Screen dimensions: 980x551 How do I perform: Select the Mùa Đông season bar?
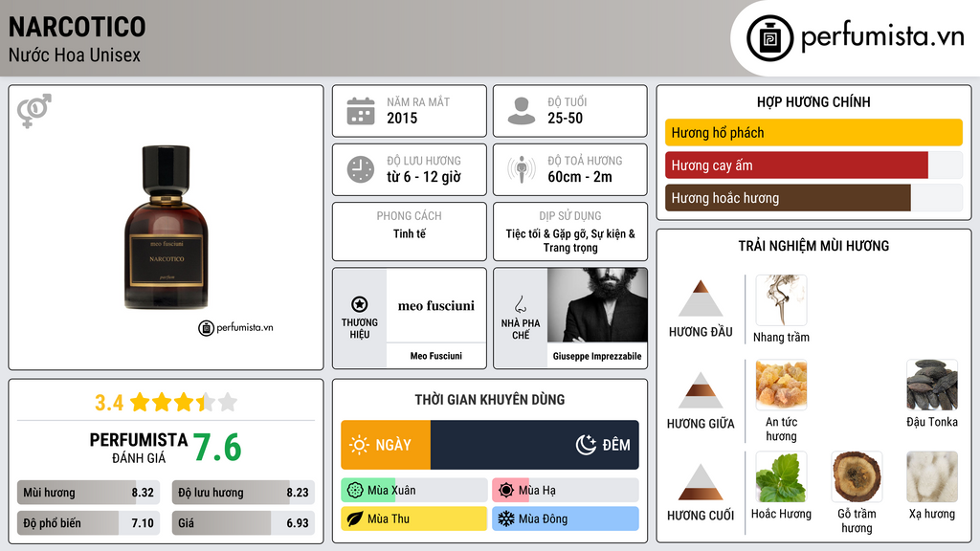click(566, 518)
